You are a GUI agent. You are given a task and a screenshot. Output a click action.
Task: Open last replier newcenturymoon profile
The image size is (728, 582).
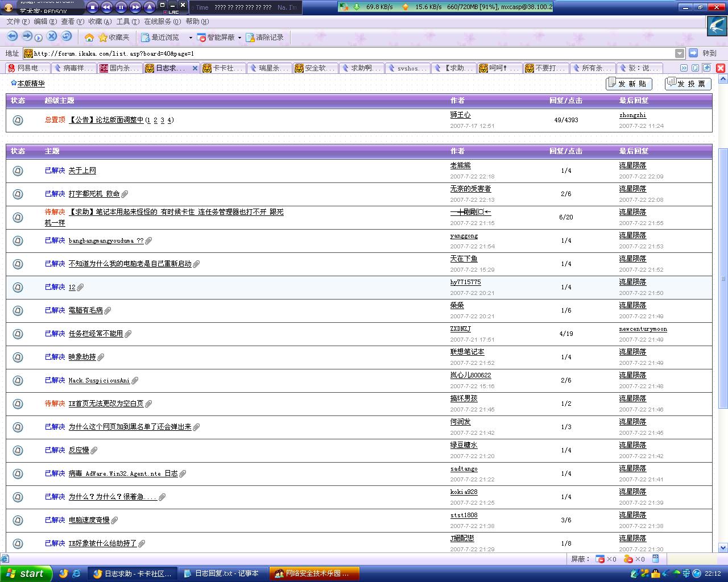tap(643, 329)
